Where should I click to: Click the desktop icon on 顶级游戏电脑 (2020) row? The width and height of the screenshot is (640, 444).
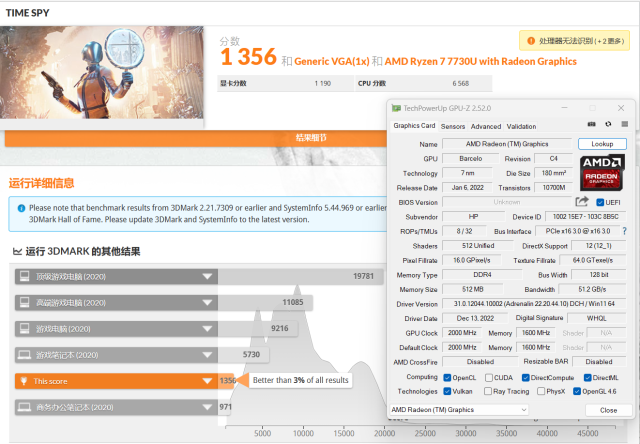[x=24, y=276]
